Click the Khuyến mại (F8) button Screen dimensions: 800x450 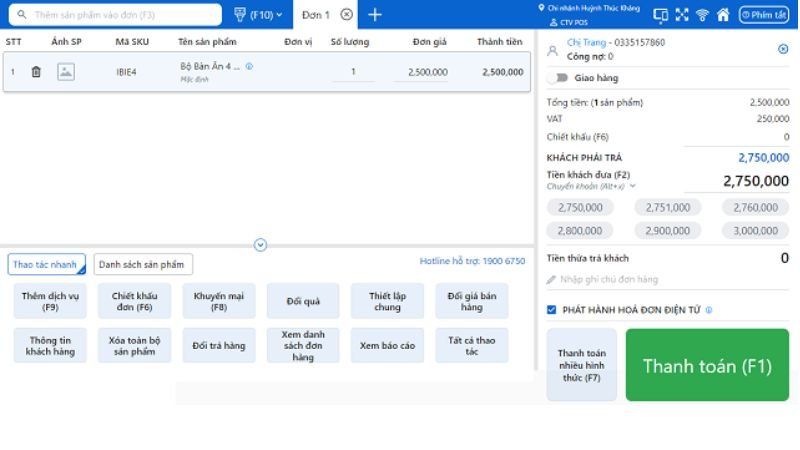coord(219,301)
